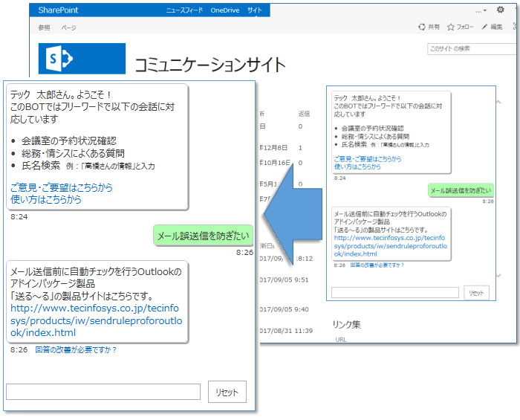This screenshot has width=520, height=420.
Task: Open サイト in top navigation
Action: 254,10
